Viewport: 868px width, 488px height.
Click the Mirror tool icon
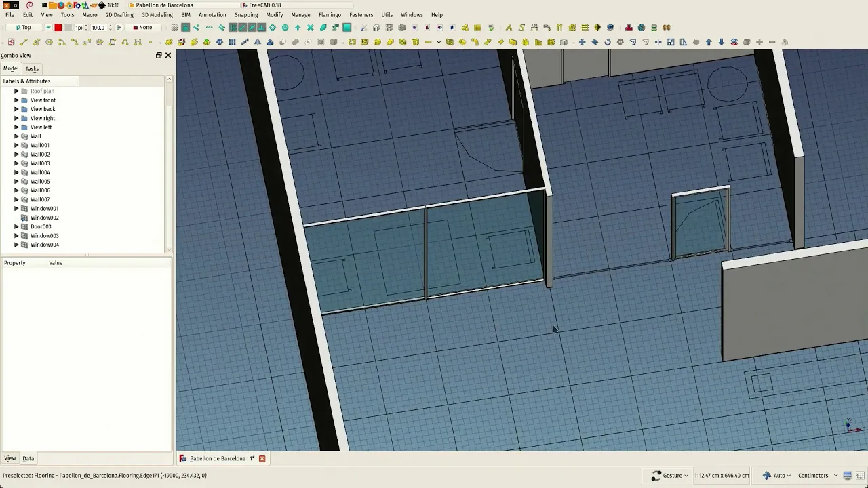[x=658, y=42]
